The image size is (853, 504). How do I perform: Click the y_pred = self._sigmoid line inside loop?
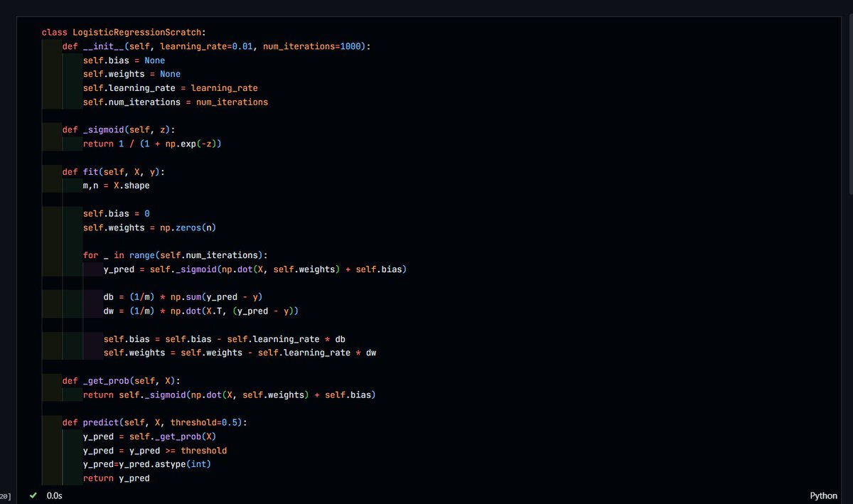pyautogui.click(x=255, y=269)
